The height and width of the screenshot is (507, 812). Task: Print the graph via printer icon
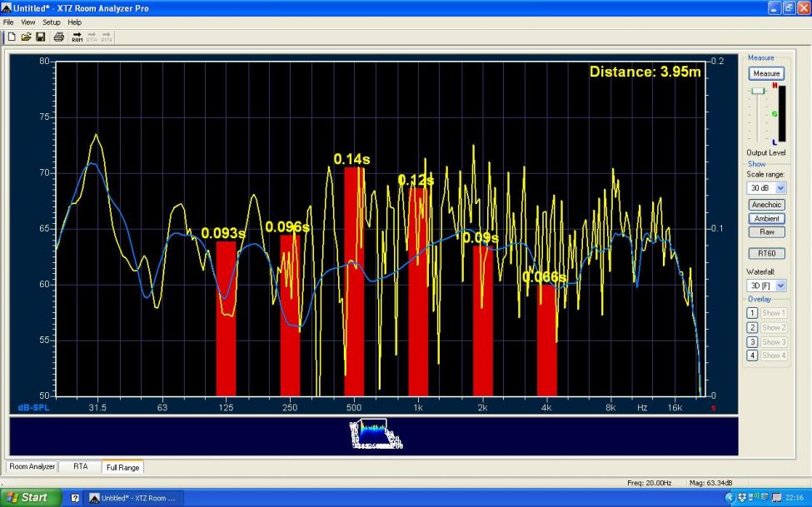[x=58, y=37]
